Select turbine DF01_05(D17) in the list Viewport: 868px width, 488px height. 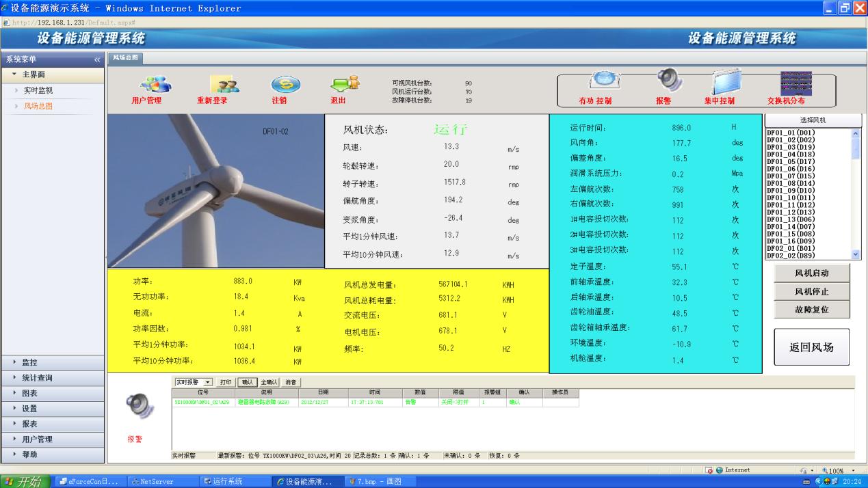pyautogui.click(x=791, y=161)
